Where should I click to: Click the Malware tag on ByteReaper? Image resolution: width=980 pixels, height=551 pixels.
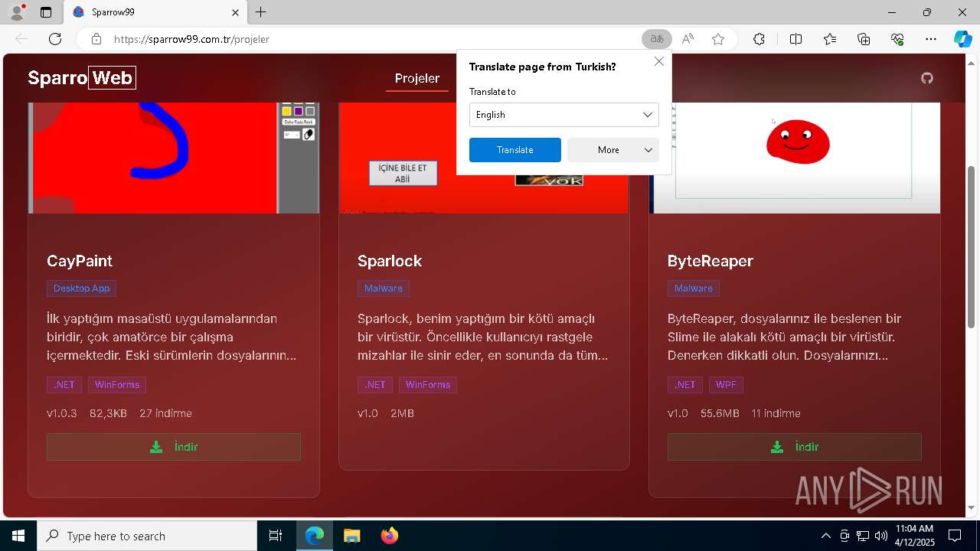694,289
